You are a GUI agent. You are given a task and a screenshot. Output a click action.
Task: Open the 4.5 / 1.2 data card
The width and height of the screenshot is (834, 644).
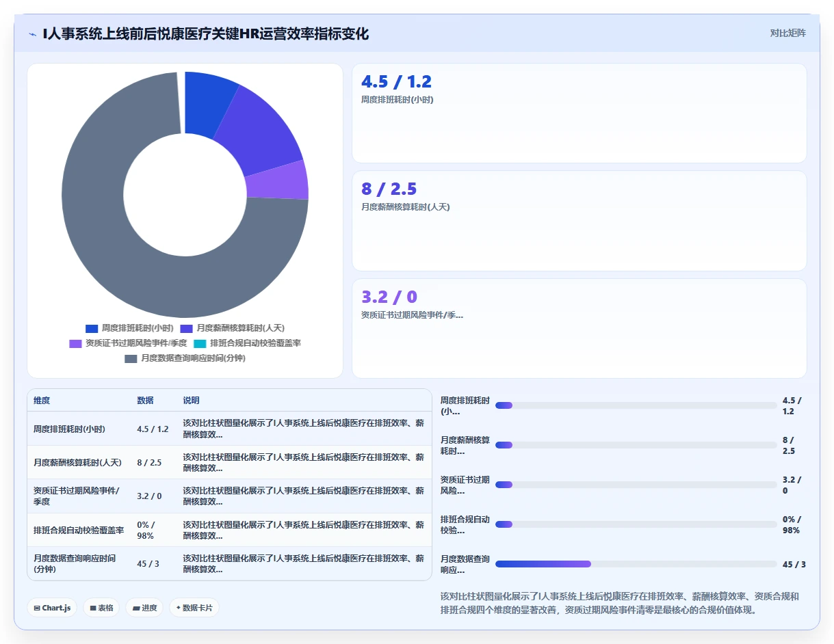(x=579, y=113)
